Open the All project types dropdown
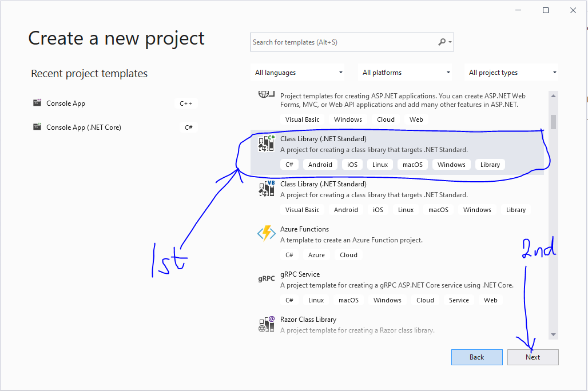The height and width of the screenshot is (391, 588). (x=511, y=73)
